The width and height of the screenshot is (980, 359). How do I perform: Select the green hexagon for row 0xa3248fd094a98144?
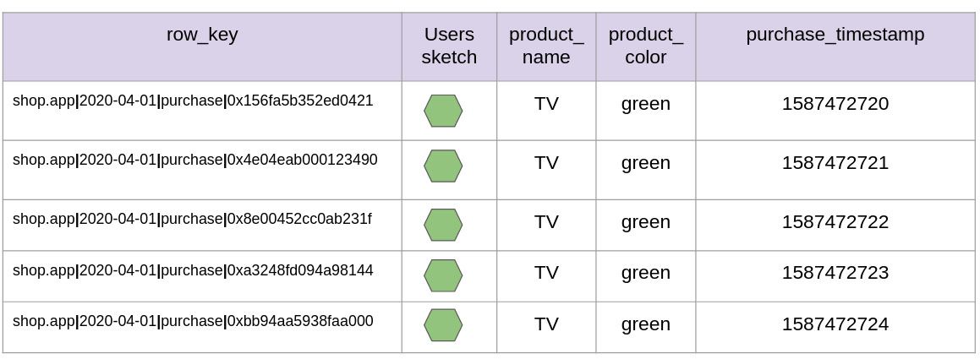(x=443, y=275)
